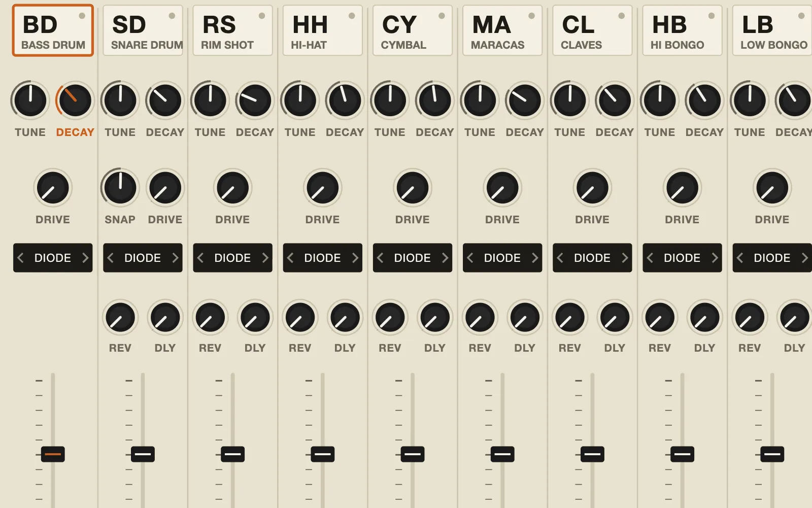
Task: Toggle the MA indicator dot
Action: pos(531,16)
